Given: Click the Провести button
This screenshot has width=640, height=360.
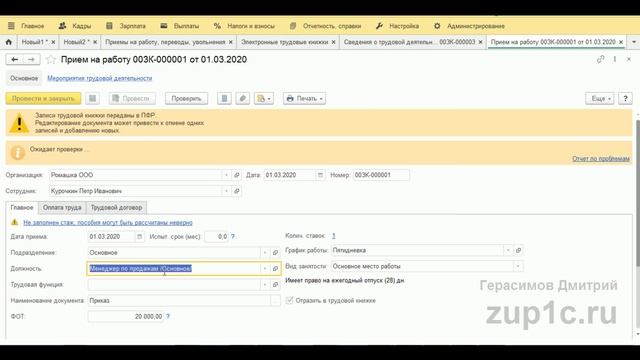Looking at the screenshot, I should tap(132, 98).
